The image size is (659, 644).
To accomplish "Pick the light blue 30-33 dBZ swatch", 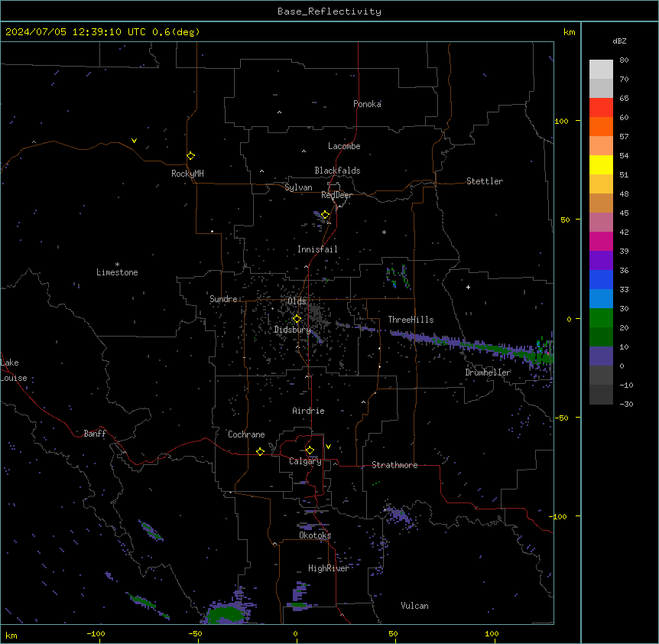I will [601, 298].
